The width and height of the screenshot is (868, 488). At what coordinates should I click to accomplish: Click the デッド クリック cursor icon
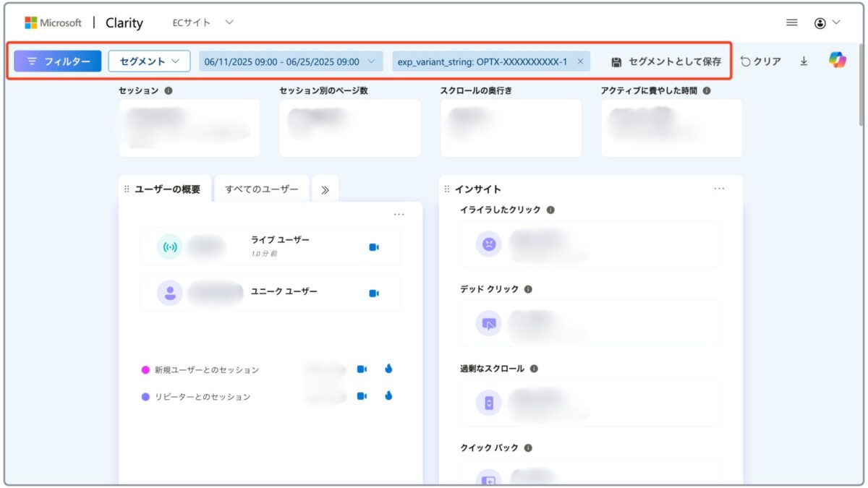[x=489, y=323]
